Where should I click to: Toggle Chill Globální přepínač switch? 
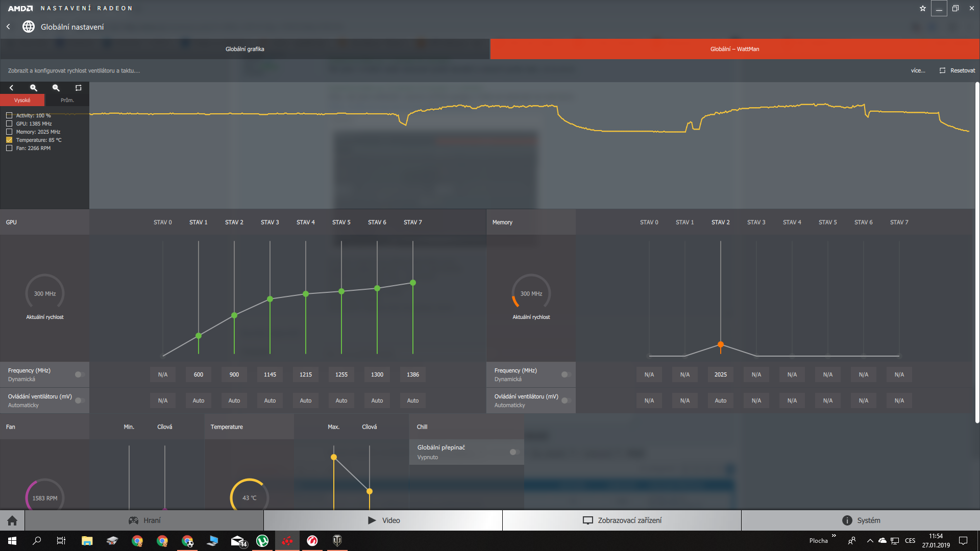(x=514, y=452)
